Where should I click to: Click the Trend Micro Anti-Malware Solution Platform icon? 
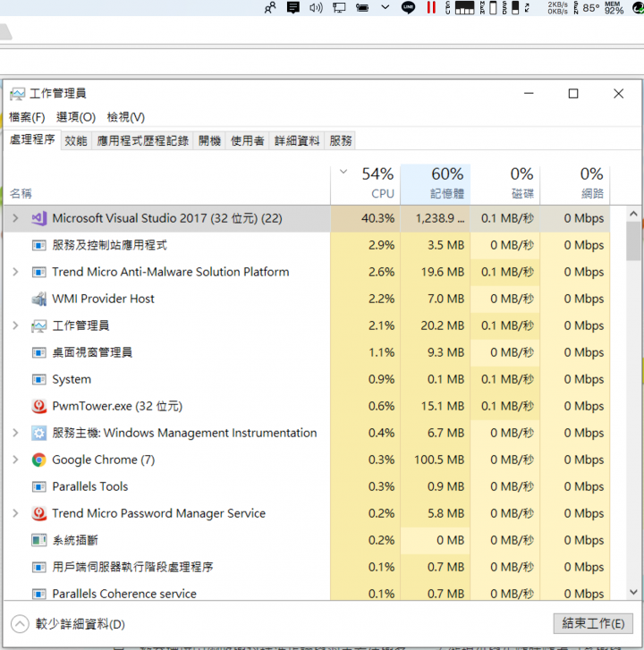[x=39, y=272]
